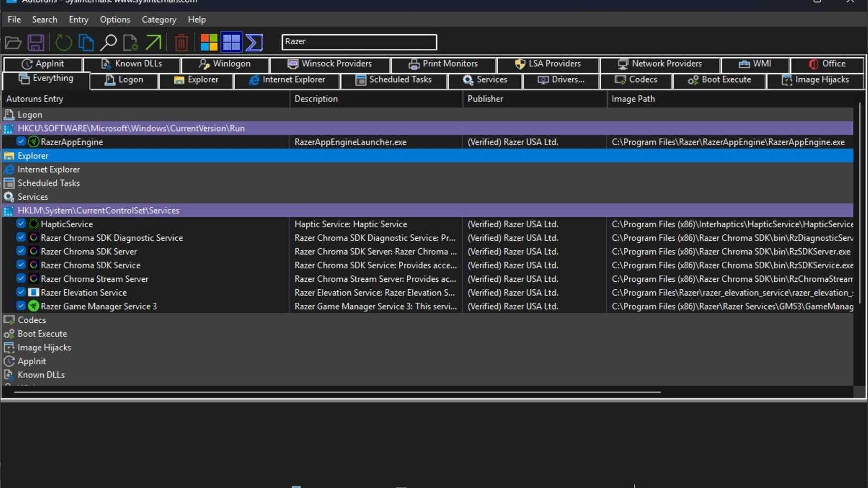Uncheck the RazerAppEngine entry checkbox
868x488 pixels.
click(x=21, y=141)
